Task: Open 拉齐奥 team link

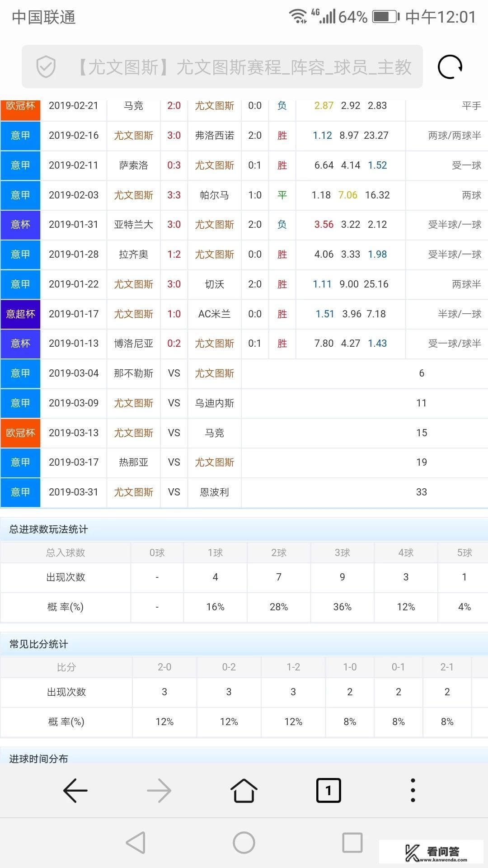Action: (133, 255)
